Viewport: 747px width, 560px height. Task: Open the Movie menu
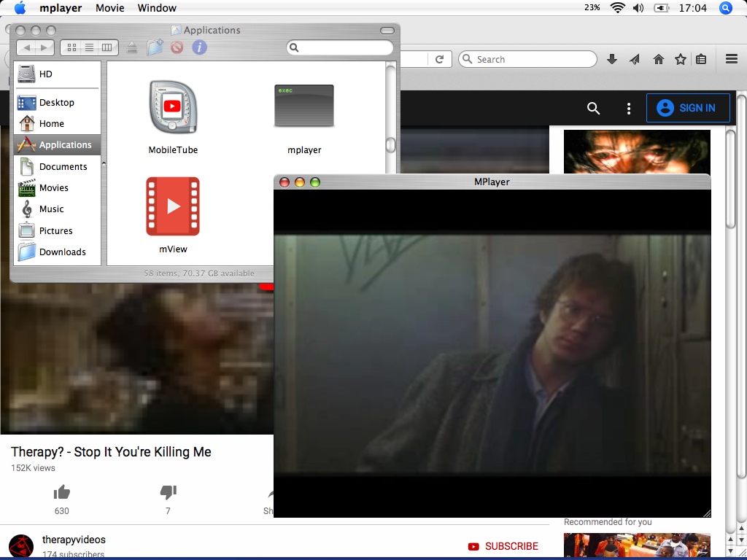click(x=109, y=8)
